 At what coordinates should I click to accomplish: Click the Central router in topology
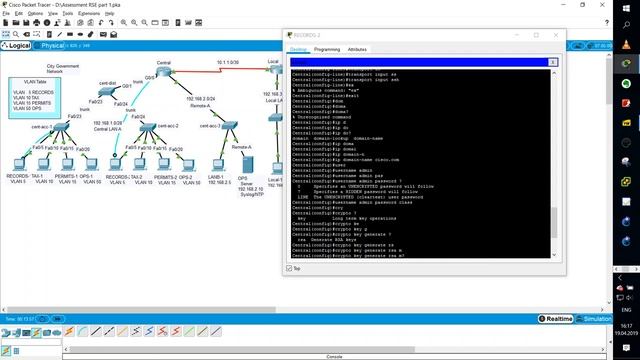click(x=164, y=72)
